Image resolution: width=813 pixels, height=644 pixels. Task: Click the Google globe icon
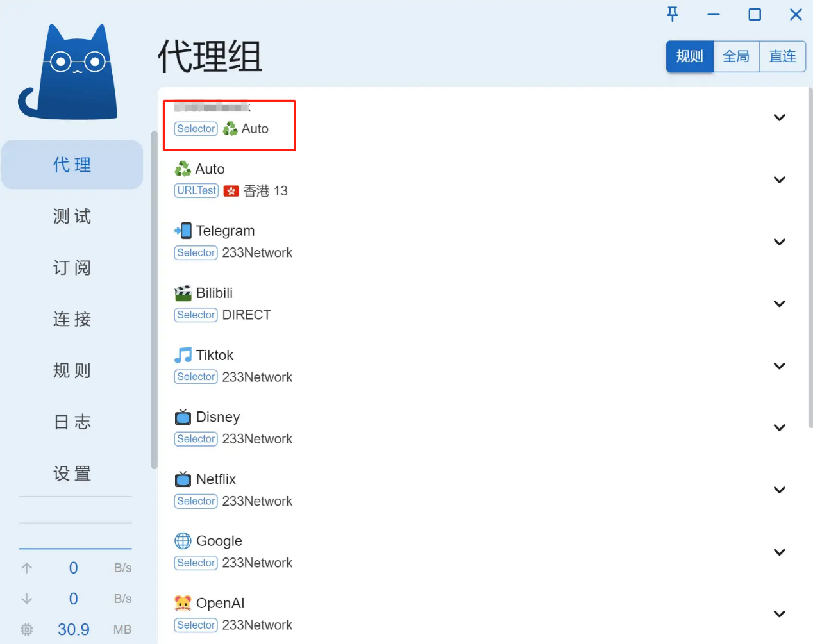[183, 541]
